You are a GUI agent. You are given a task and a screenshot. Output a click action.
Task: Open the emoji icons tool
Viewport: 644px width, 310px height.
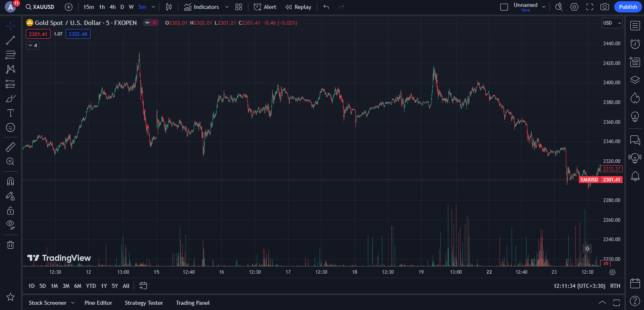tap(10, 127)
